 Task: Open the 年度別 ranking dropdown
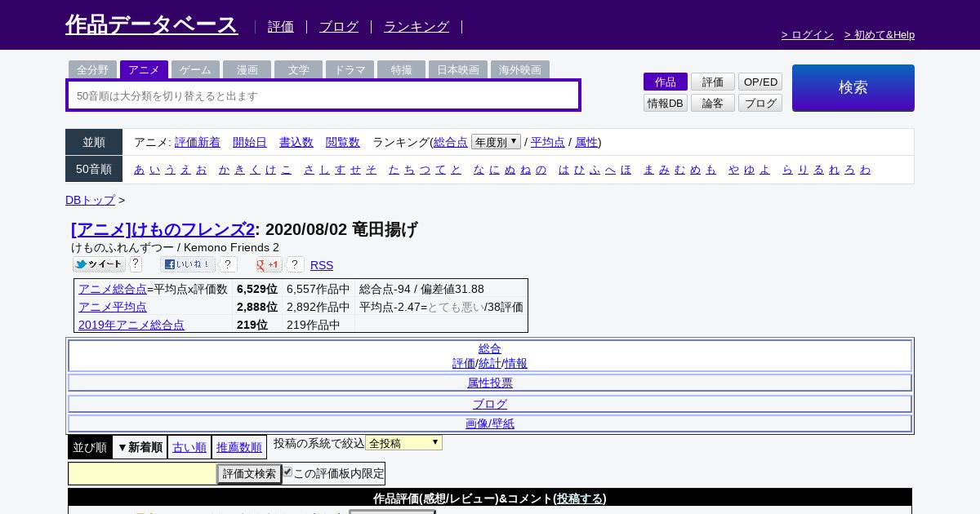point(496,142)
